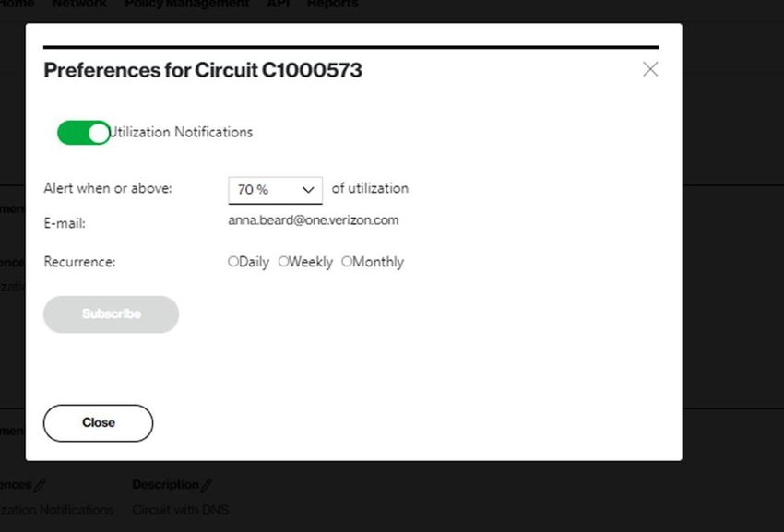
Task: Click the pencil edit icon beside Preferences
Action: coord(40,484)
